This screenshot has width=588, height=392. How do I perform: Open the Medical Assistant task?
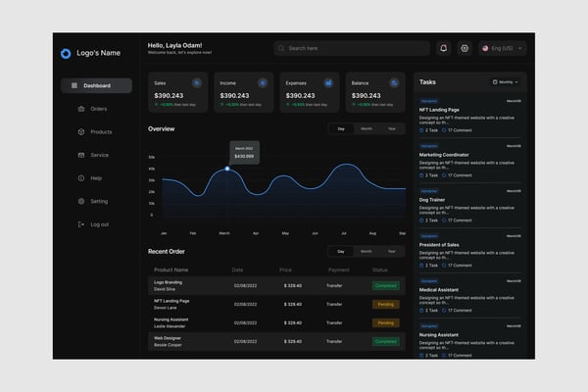(439, 290)
